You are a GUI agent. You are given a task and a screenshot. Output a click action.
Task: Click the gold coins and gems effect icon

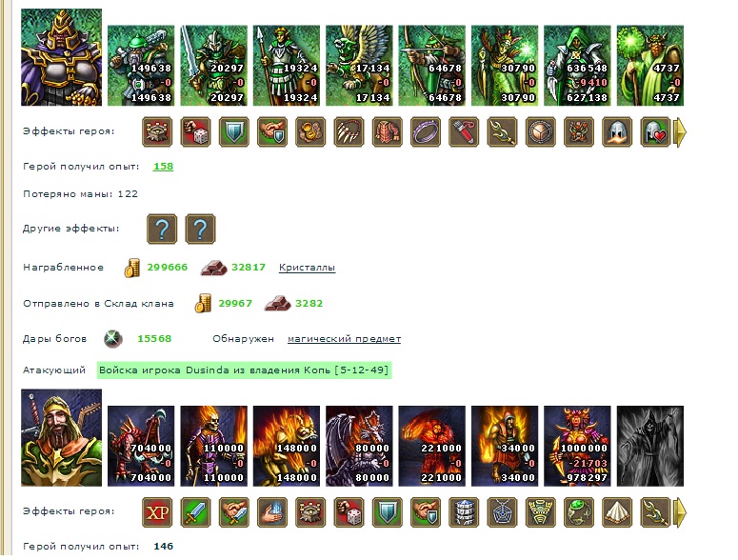tap(310, 131)
